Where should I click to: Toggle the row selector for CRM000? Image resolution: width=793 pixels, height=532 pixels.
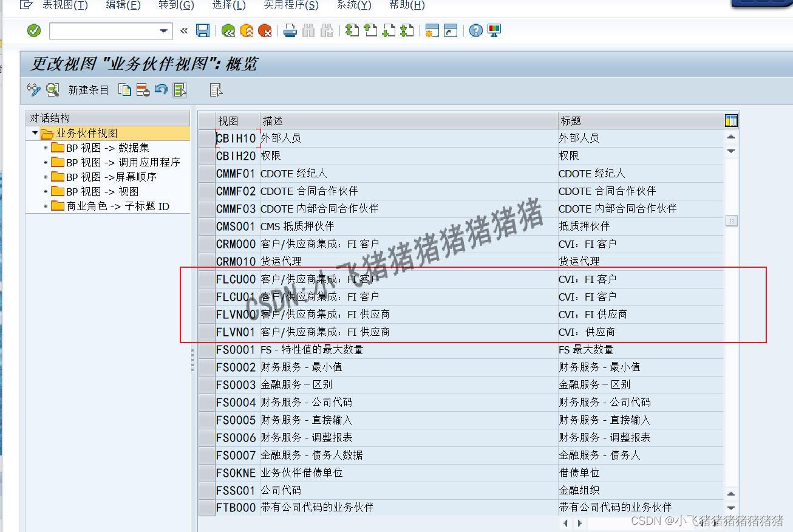[207, 244]
